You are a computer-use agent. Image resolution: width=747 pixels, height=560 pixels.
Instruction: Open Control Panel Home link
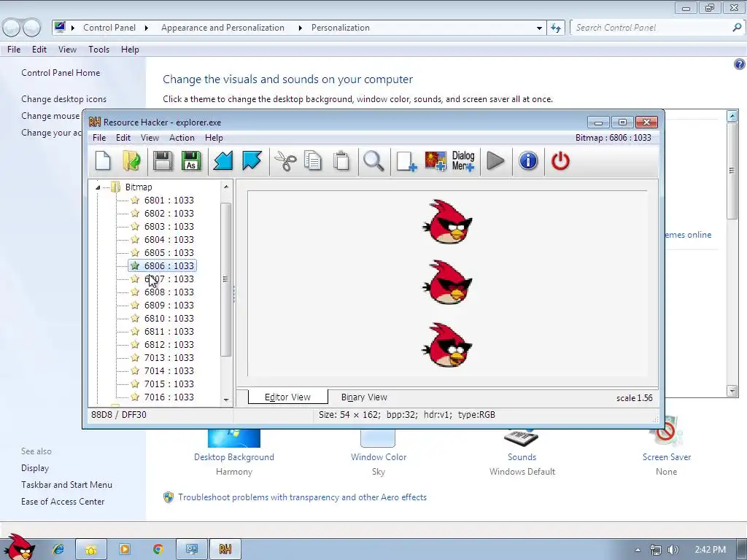pyautogui.click(x=61, y=73)
